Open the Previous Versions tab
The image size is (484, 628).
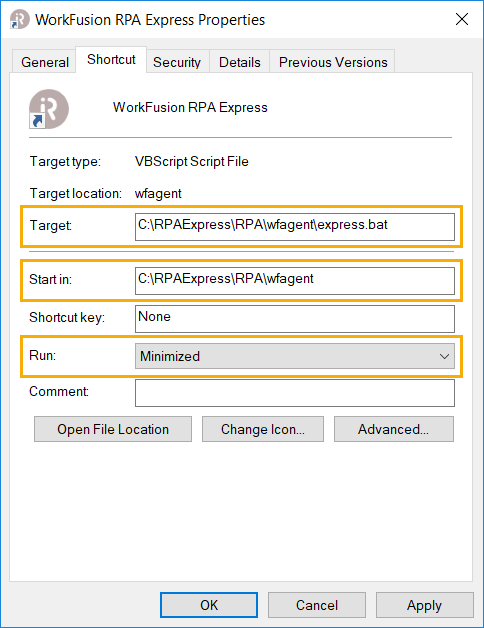[x=333, y=62]
